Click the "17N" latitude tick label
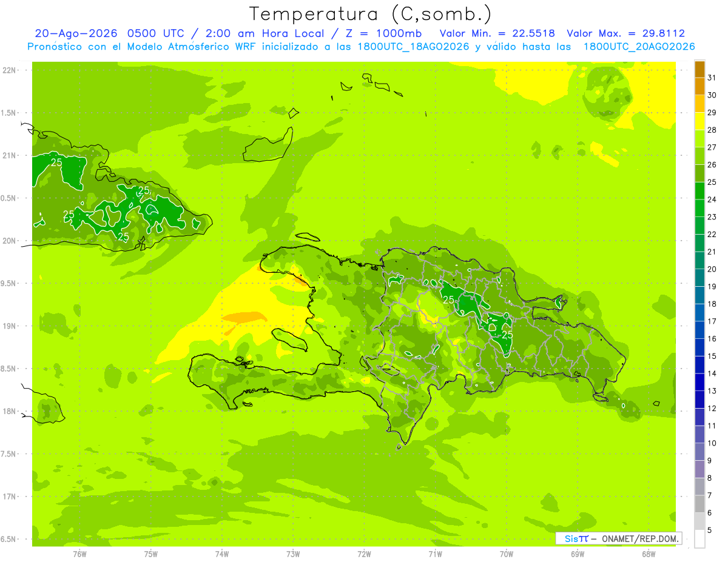The width and height of the screenshot is (728, 562). pos(10,497)
